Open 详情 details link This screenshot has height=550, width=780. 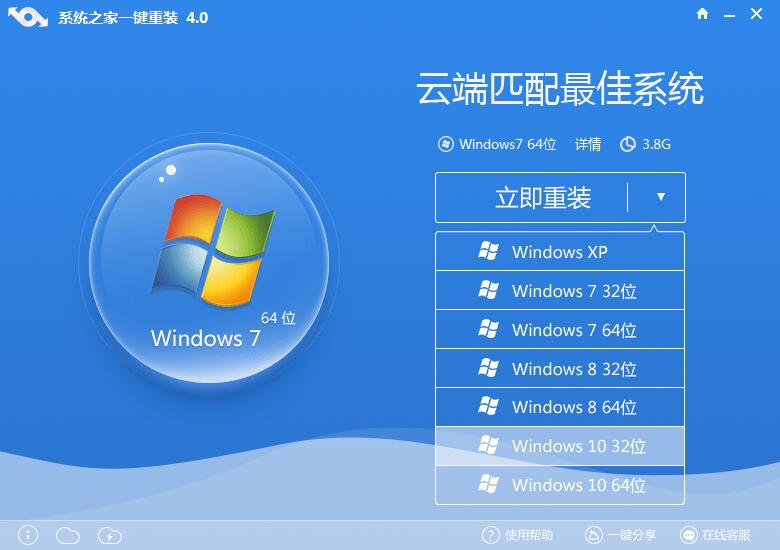(x=588, y=144)
